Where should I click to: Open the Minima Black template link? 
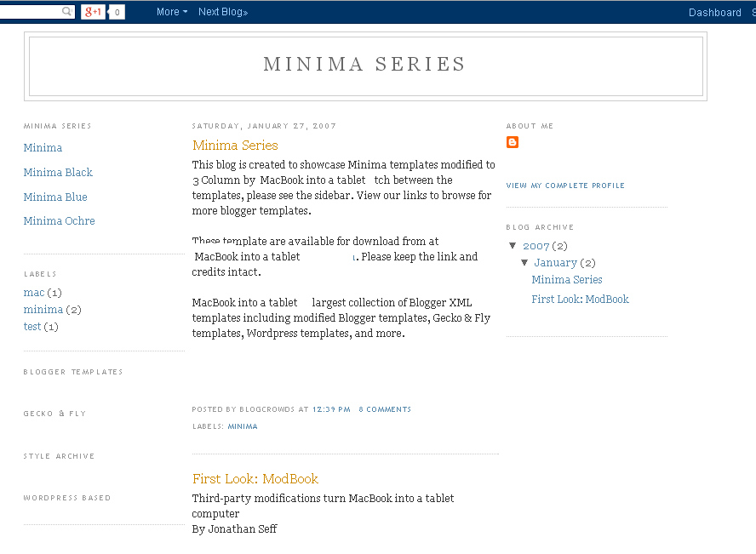point(58,172)
